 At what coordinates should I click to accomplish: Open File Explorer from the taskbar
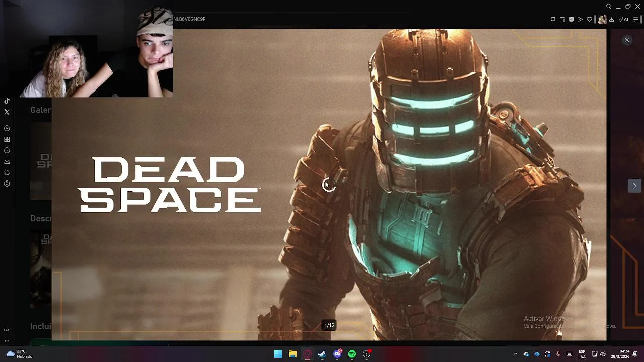(292, 354)
